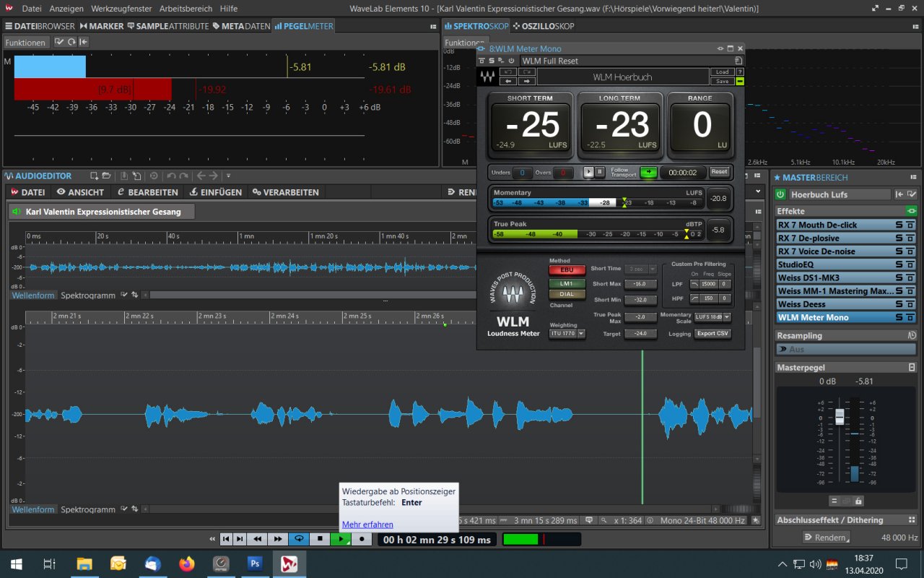Expand the Audioeditor toolbar customize arrow
This screenshot has width=924, height=578.
tap(228, 176)
